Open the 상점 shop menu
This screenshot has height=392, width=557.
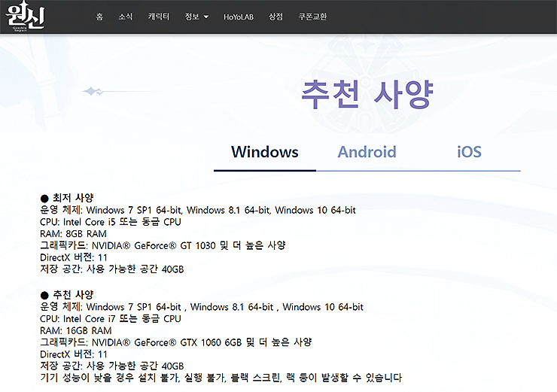pos(275,17)
